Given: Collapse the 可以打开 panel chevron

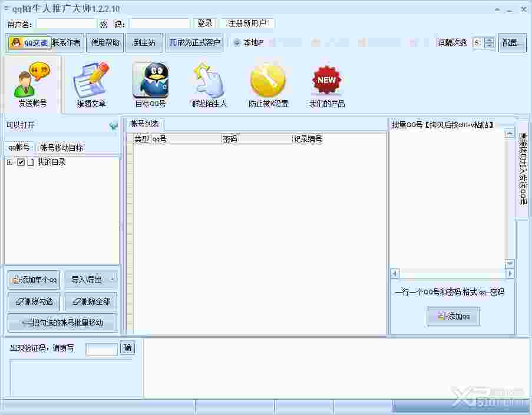Looking at the screenshot, I should pyautogui.click(x=113, y=126).
